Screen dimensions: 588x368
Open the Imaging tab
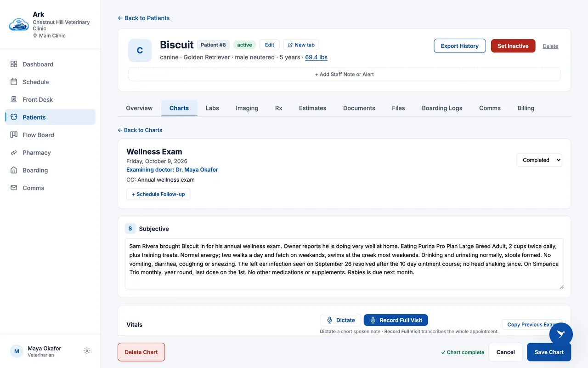click(247, 108)
